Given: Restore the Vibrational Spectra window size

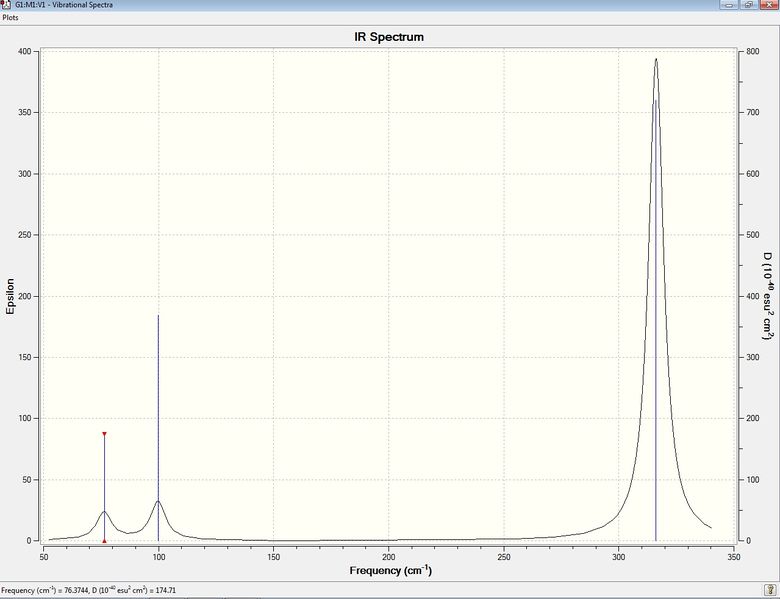Looking at the screenshot, I should (x=749, y=4).
